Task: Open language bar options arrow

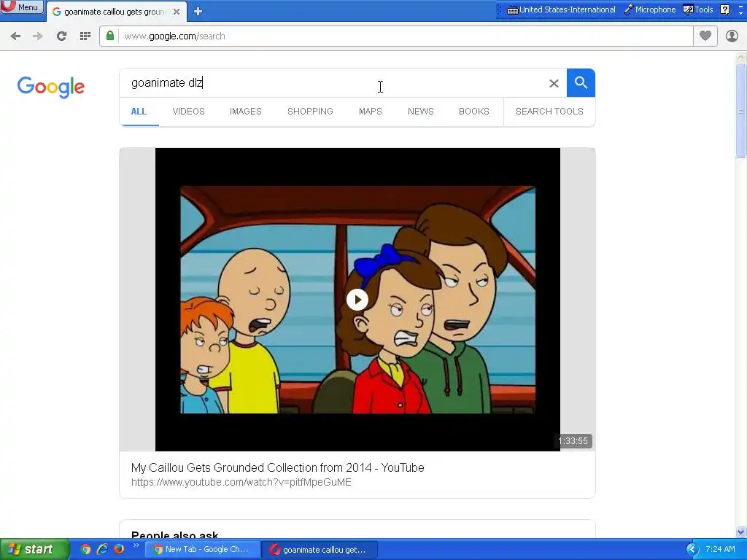Action: tap(741, 14)
